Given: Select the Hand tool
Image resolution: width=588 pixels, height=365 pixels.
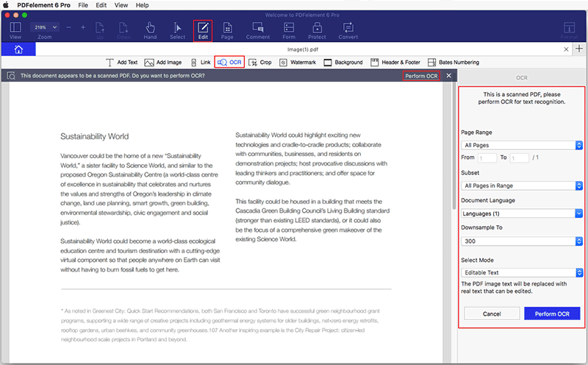Looking at the screenshot, I should click(150, 30).
